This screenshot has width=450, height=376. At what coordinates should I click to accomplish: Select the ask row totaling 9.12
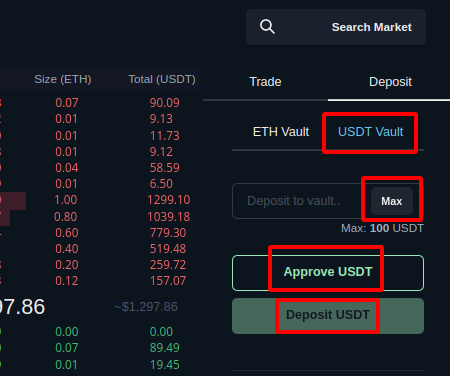coord(99,152)
